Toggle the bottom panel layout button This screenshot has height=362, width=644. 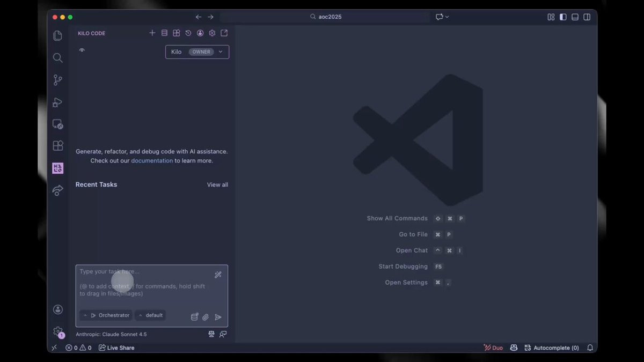[575, 17]
